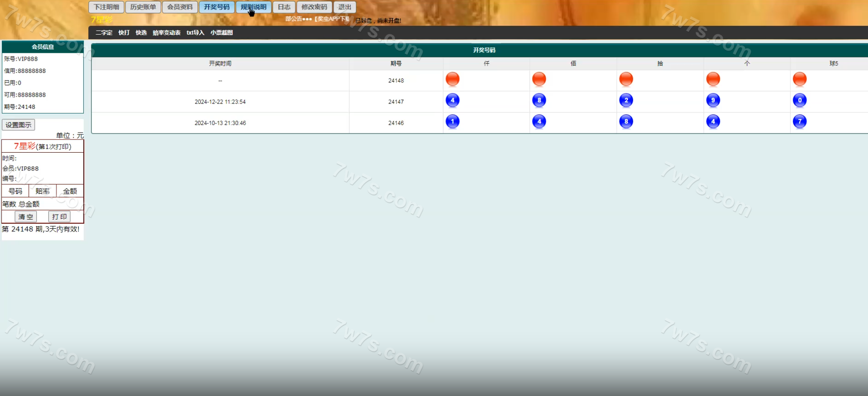The width and height of the screenshot is (868, 396).
Task: Click the red ball under 球5 column
Action: click(799, 79)
